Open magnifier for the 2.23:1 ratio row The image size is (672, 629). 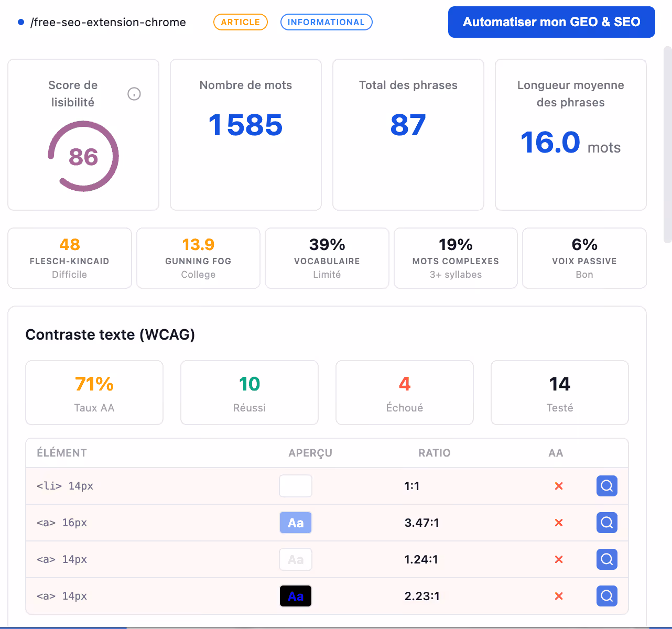point(607,596)
